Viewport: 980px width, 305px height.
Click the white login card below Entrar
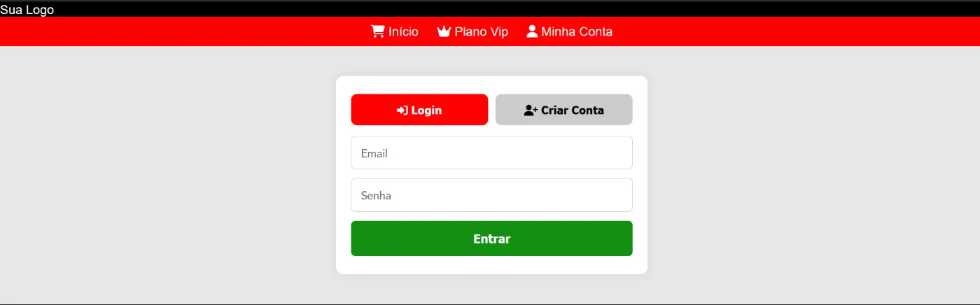coord(492,265)
